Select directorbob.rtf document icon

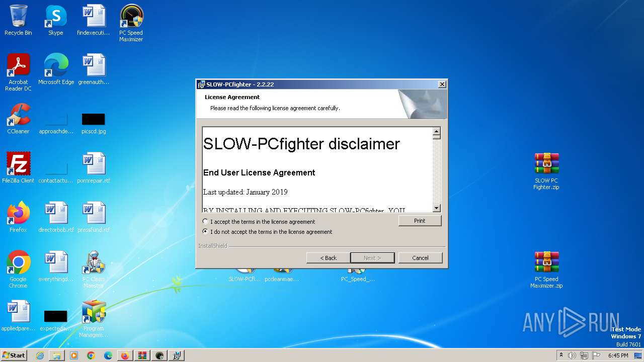pyautogui.click(x=56, y=217)
